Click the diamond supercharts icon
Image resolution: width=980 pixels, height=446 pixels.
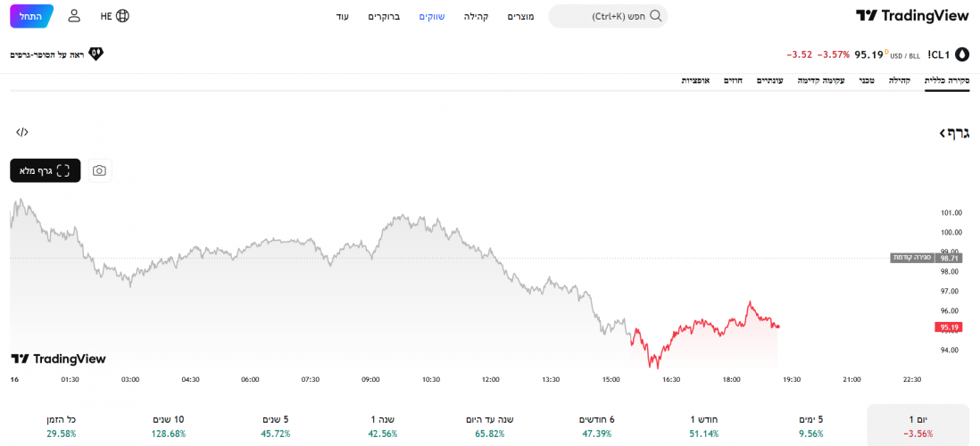[x=96, y=54]
